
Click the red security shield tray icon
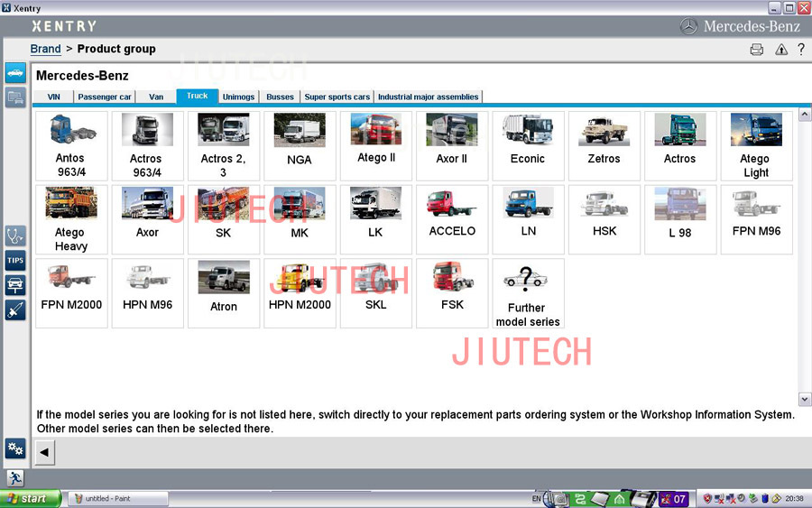click(x=707, y=499)
